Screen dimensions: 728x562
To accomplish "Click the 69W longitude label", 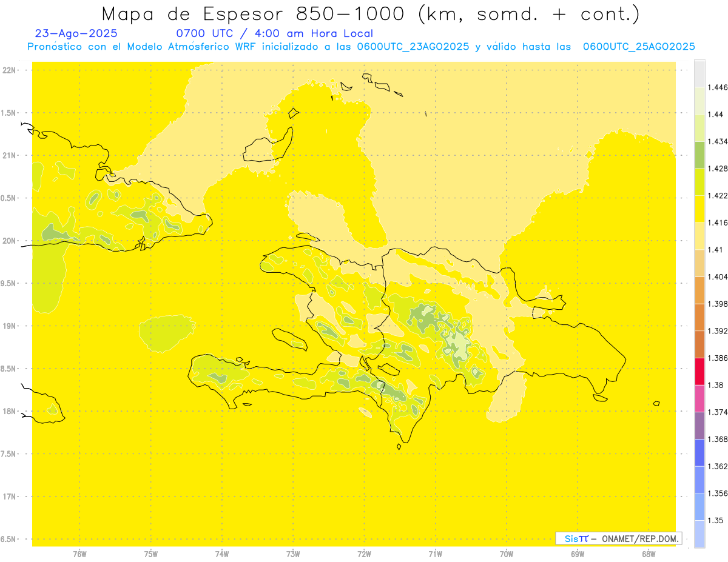I will 578,554.
